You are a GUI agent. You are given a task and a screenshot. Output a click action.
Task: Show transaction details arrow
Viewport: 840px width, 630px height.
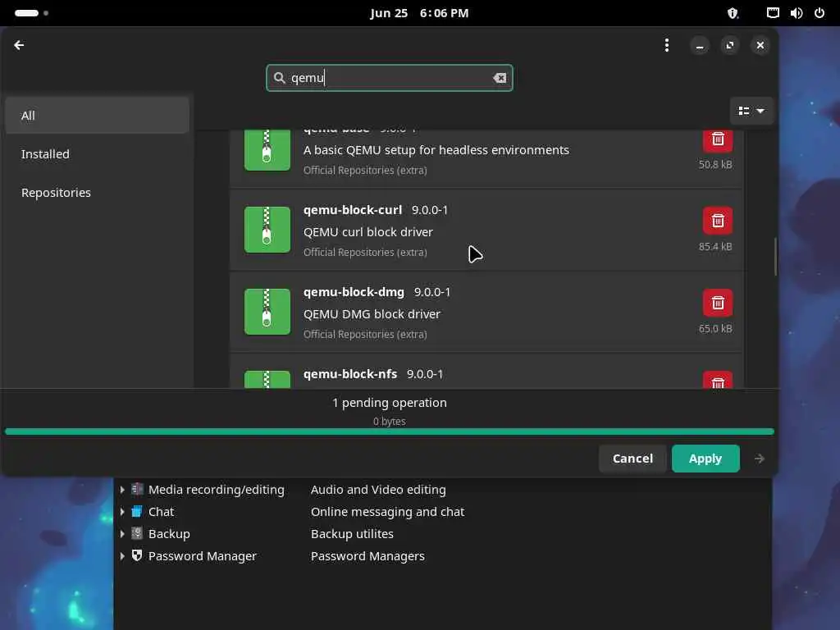(x=759, y=459)
